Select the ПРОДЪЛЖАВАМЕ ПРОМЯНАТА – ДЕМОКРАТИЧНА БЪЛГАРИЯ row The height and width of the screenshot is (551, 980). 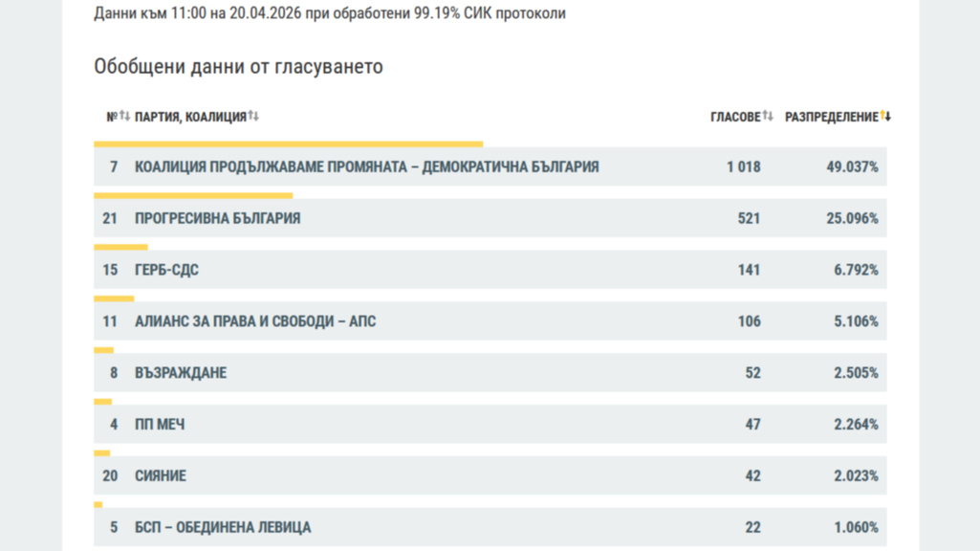367,167
